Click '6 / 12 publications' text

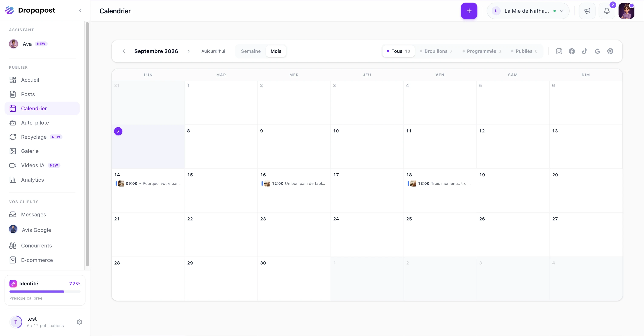coord(46,326)
